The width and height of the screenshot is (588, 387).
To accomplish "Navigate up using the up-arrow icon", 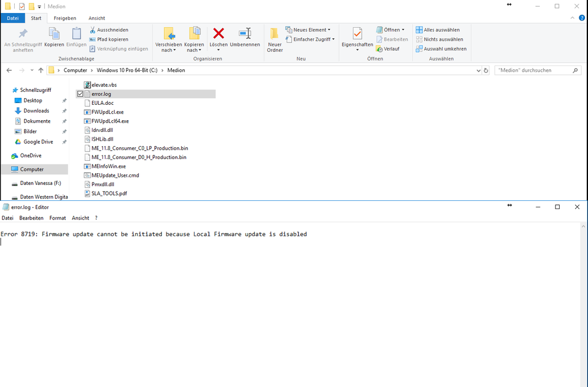I will pos(40,70).
